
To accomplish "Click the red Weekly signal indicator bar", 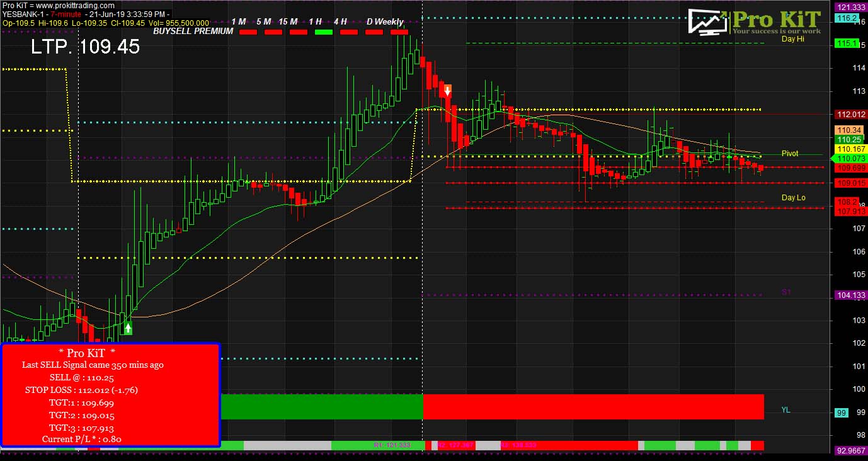I will (x=400, y=31).
